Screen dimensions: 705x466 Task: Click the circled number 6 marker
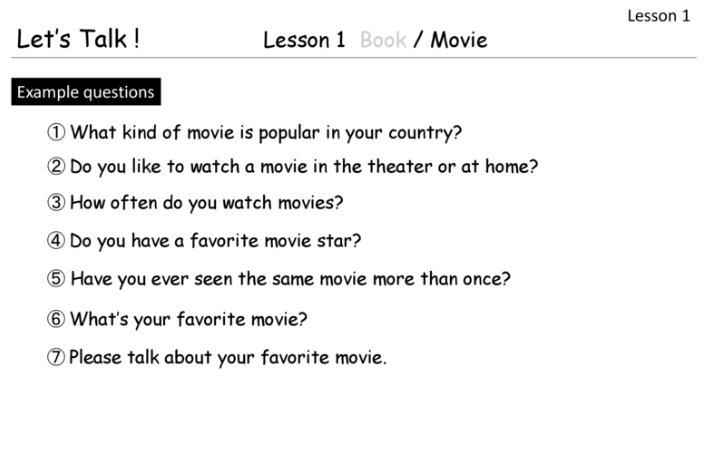pos(56,320)
